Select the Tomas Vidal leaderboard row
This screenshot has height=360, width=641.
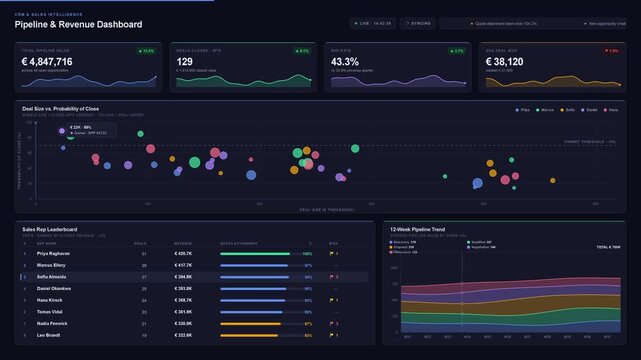194,312
